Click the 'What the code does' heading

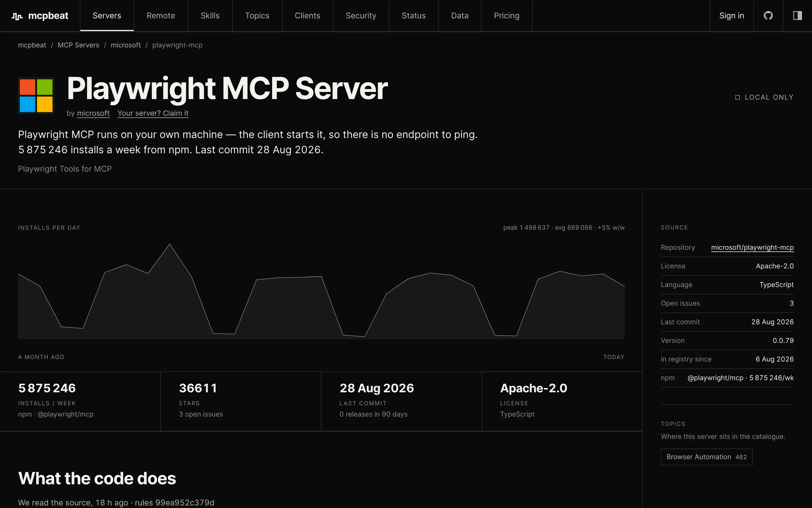point(97,478)
